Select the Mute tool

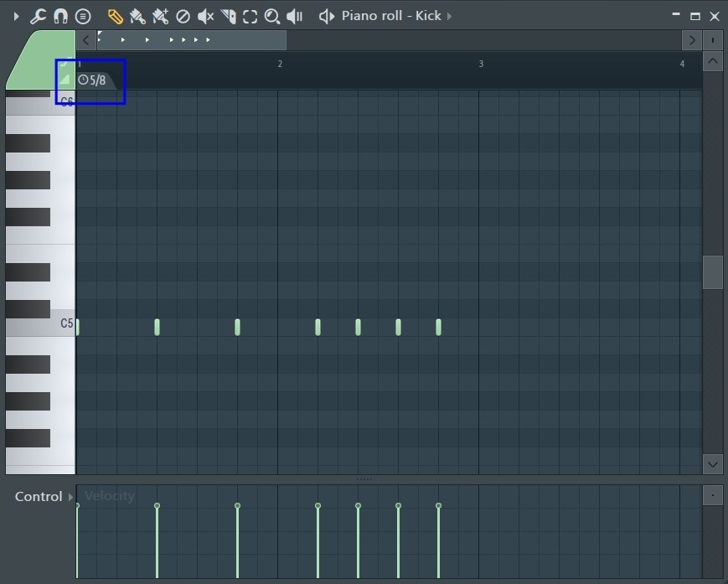(204, 15)
